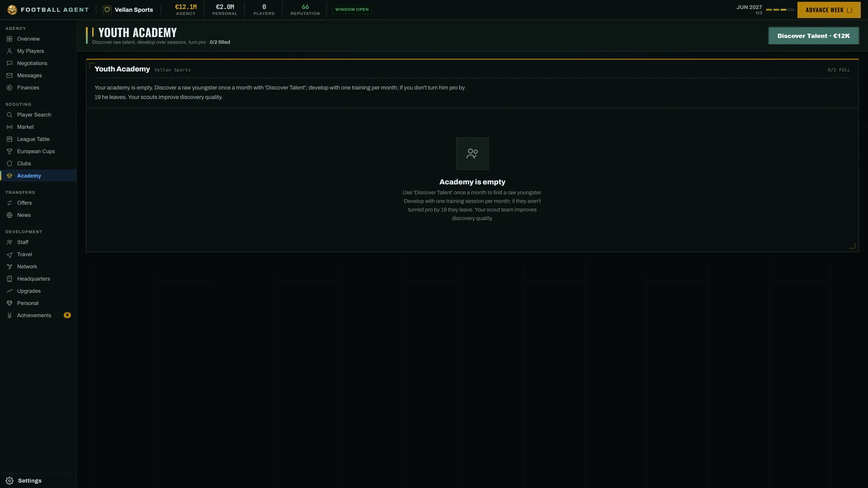The image size is (868, 488).
Task: Open the Offers page
Action: (38, 203)
